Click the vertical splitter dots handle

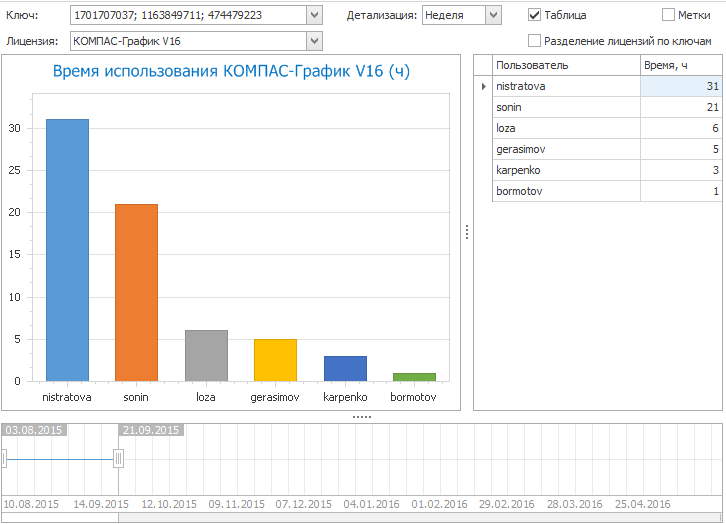(x=466, y=232)
